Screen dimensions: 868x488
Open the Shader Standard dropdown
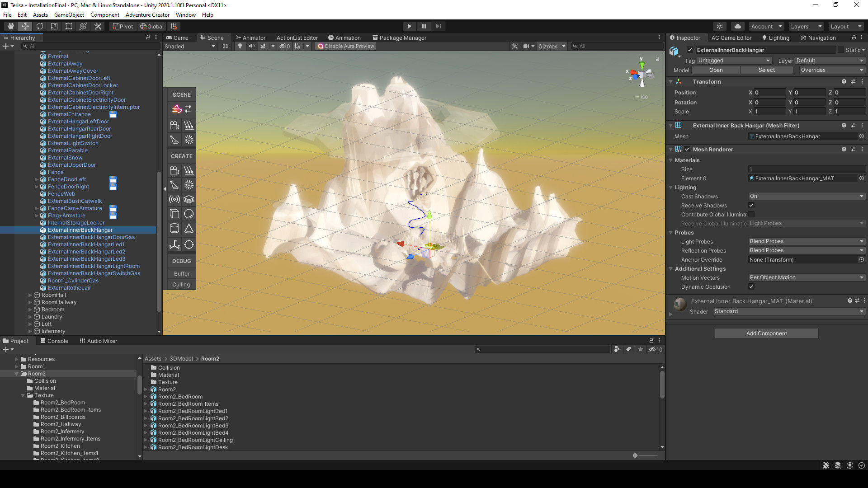point(789,311)
